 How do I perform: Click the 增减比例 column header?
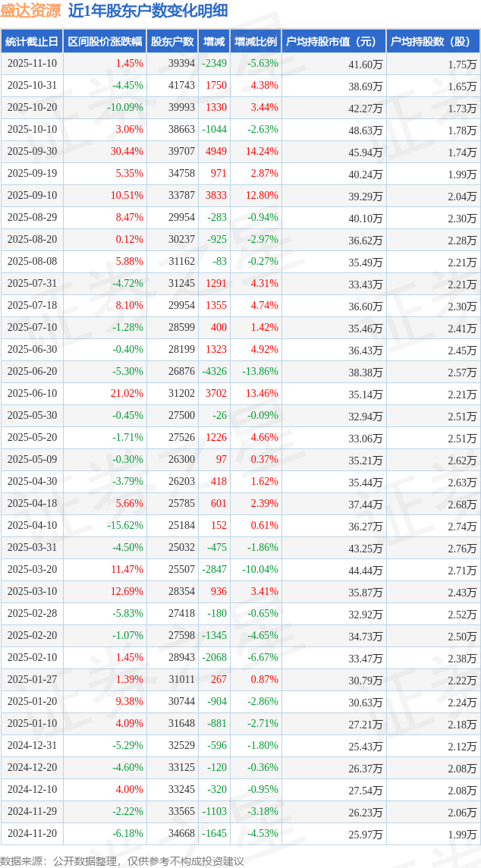point(256,42)
